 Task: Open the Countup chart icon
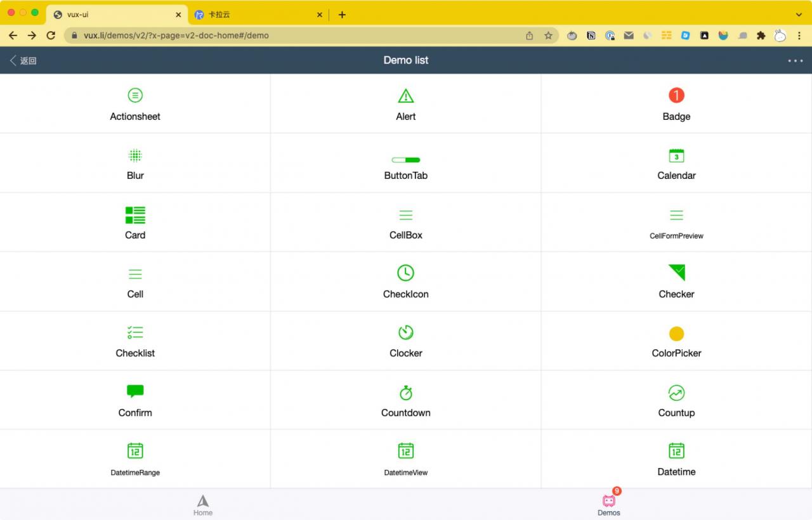676,393
